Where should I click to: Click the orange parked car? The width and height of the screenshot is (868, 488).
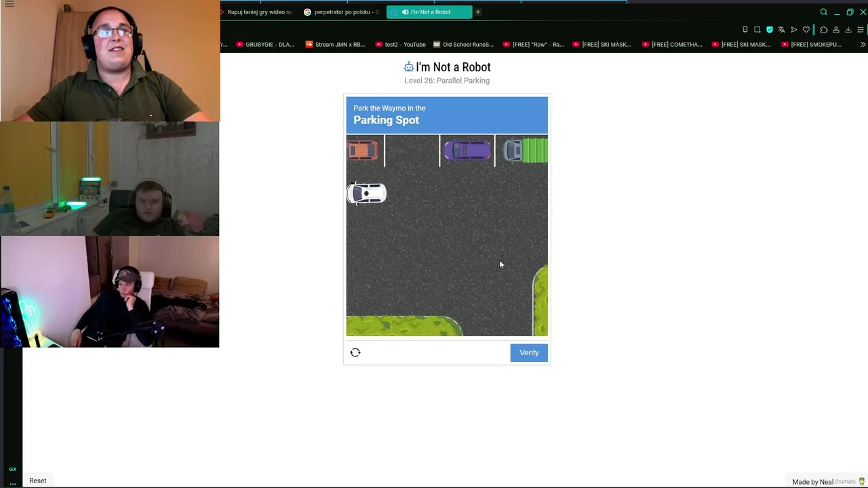point(362,150)
